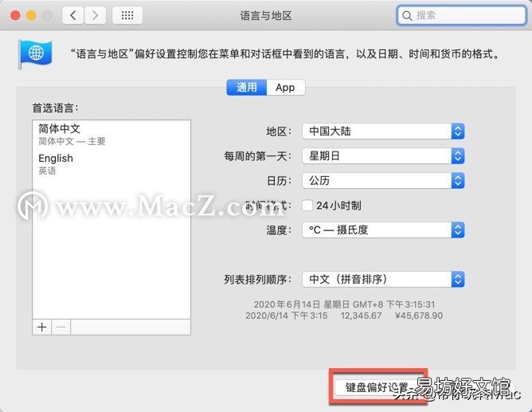This screenshot has height=412, width=532.
Task: Switch to the 通用 tab
Action: point(247,88)
